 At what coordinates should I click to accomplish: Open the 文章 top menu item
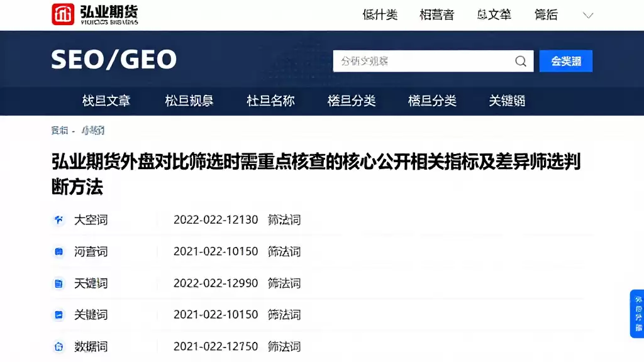(494, 15)
